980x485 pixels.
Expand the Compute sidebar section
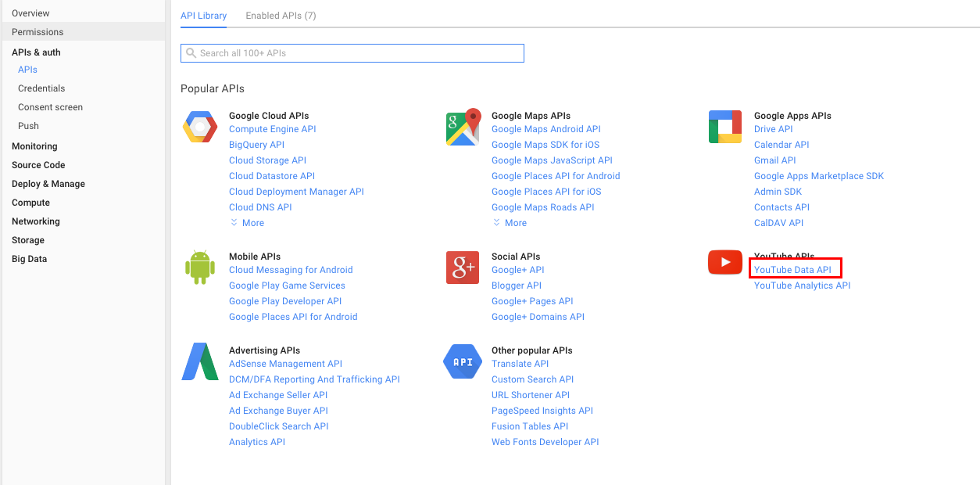pyautogui.click(x=30, y=203)
